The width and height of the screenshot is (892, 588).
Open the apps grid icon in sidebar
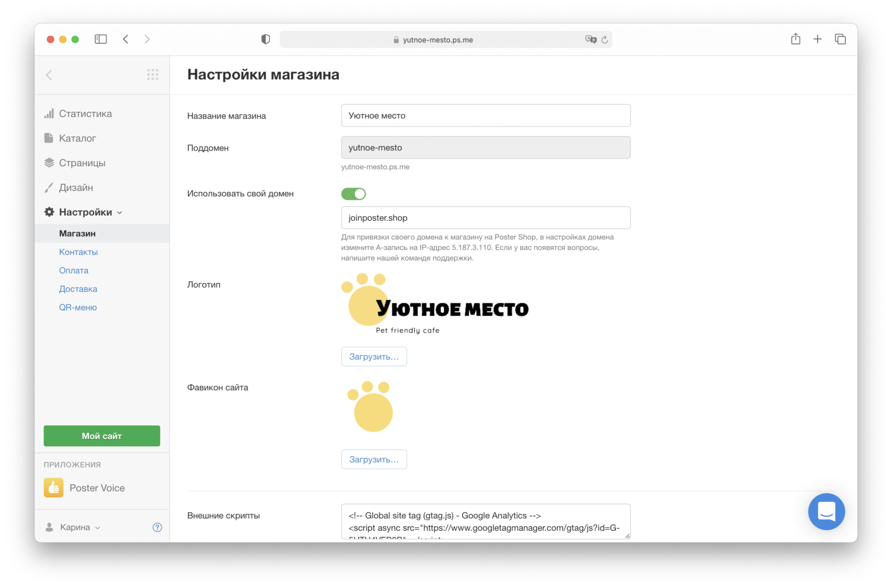[x=153, y=75]
